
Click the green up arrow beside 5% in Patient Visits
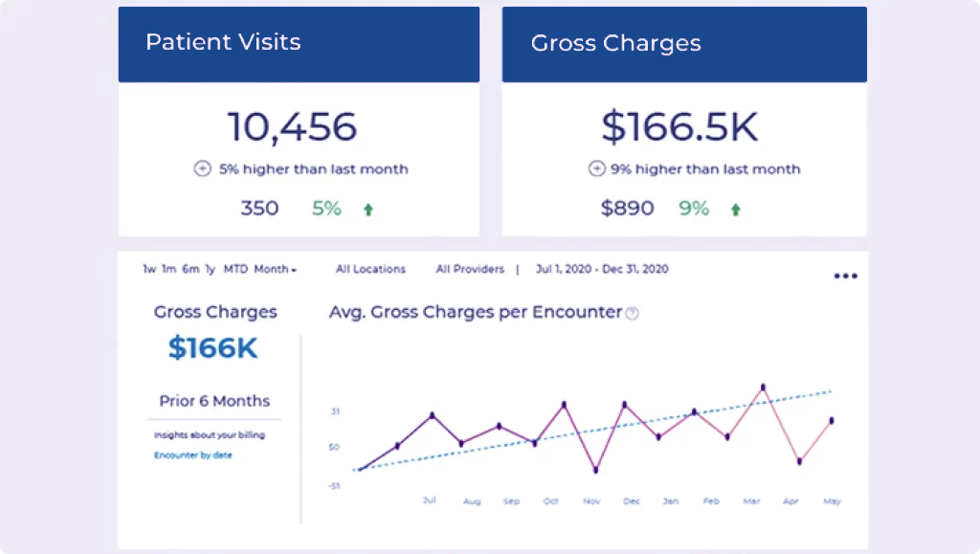pos(367,210)
